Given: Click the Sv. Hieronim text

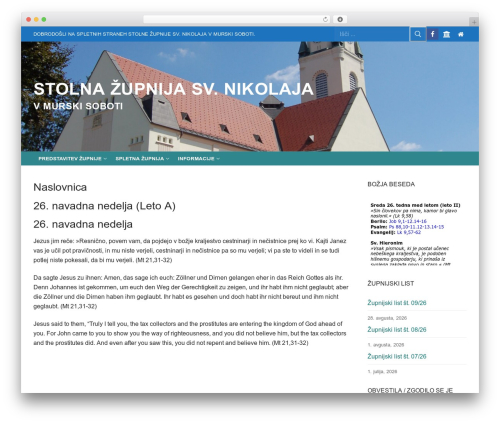Looking at the screenshot, I should pos(386,243).
